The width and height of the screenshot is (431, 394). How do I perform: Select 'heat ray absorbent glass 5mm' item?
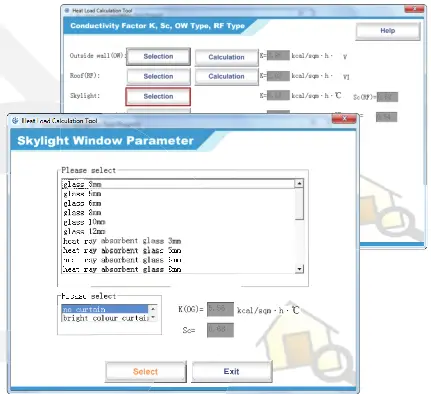pos(178,250)
